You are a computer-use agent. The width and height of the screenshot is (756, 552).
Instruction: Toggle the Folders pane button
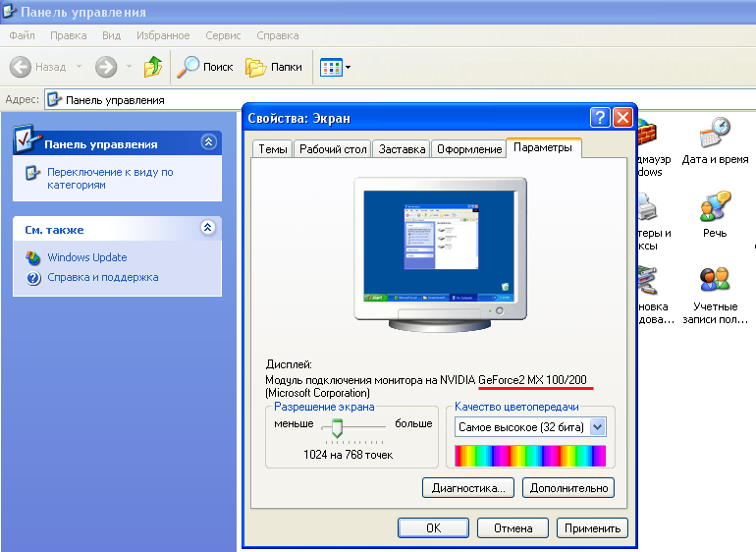[x=273, y=67]
